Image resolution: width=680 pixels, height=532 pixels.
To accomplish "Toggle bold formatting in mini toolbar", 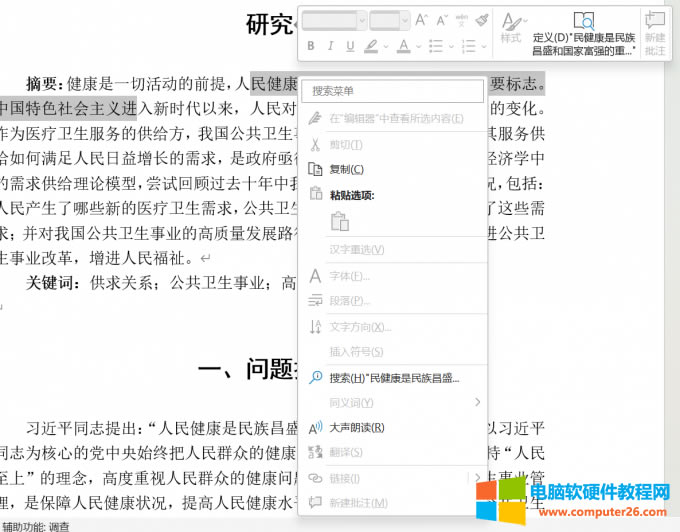I will 311,46.
